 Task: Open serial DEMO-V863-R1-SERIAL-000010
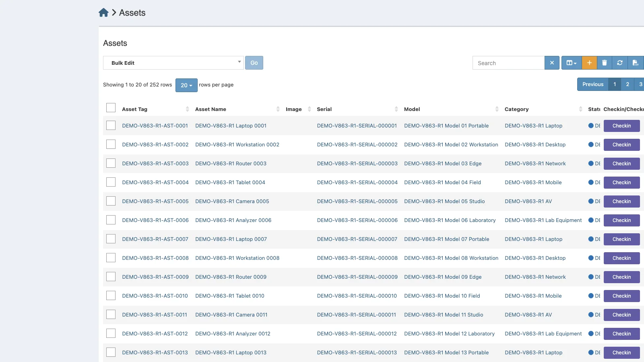tap(357, 296)
